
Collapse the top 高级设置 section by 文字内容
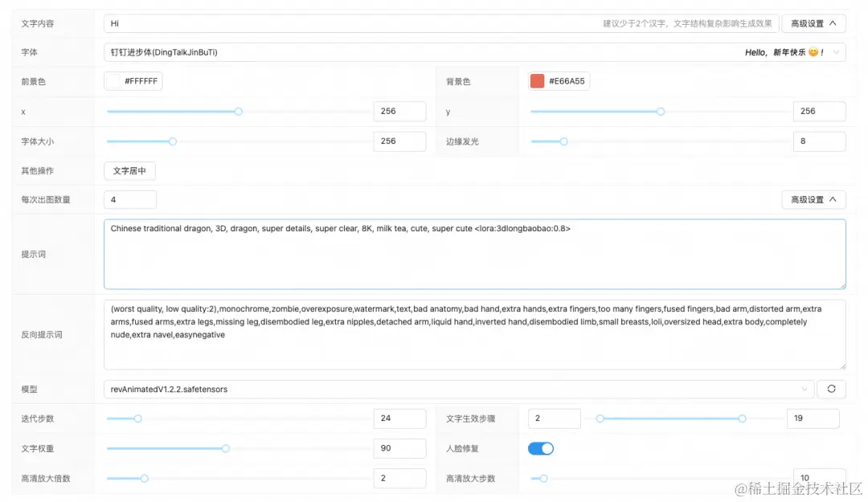tap(813, 23)
